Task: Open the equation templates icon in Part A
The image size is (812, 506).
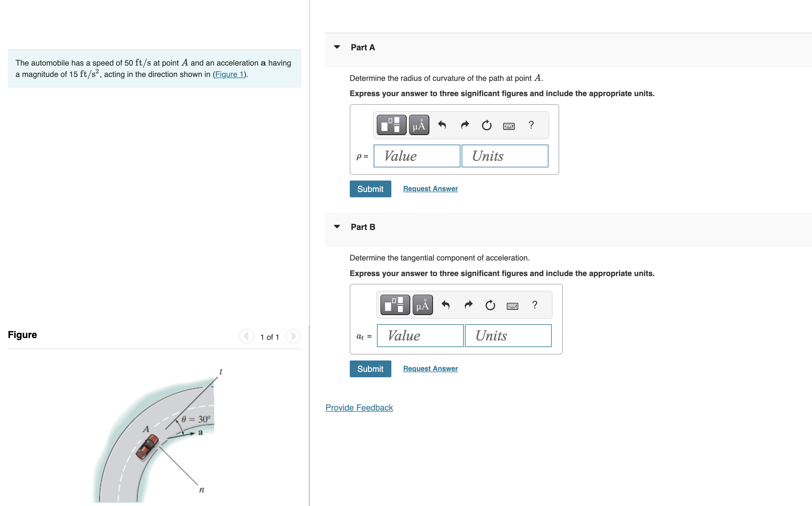Action: (391, 125)
